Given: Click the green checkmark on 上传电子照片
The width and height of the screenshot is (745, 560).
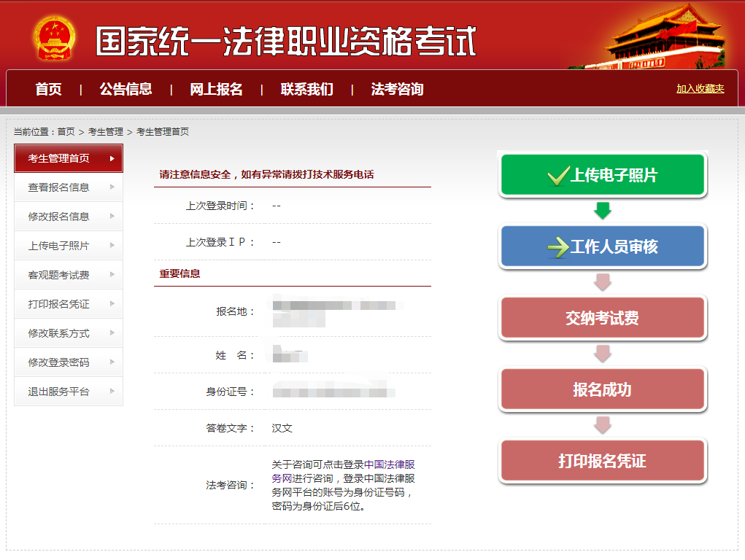Looking at the screenshot, I should point(558,176).
